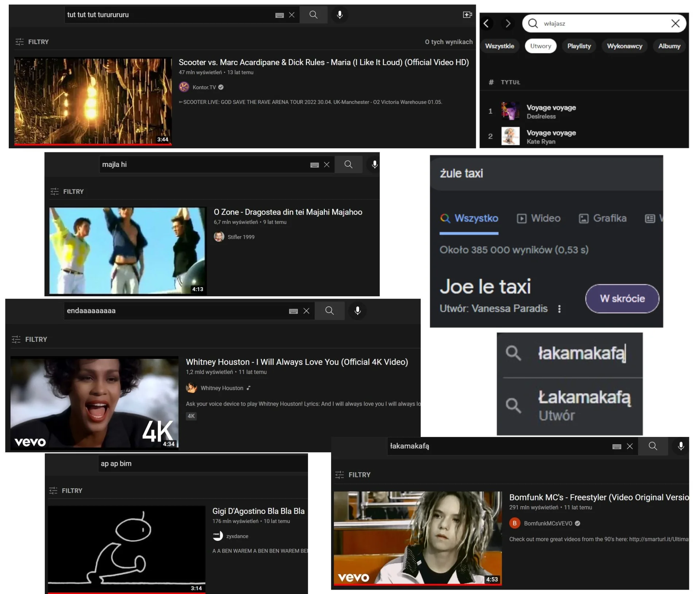Click Desireless album cover thumbnail
This screenshot has height=594, width=700.
click(x=510, y=111)
